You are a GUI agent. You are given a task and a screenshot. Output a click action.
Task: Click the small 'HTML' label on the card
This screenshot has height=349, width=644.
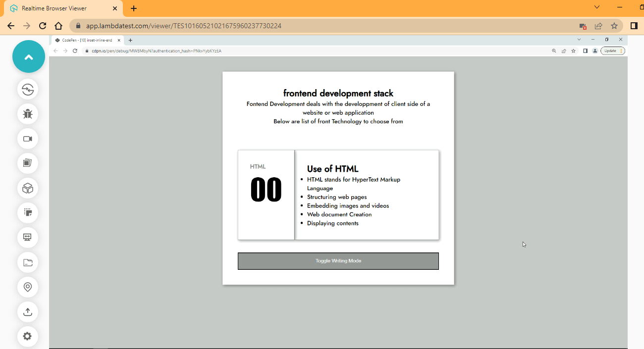click(x=258, y=166)
